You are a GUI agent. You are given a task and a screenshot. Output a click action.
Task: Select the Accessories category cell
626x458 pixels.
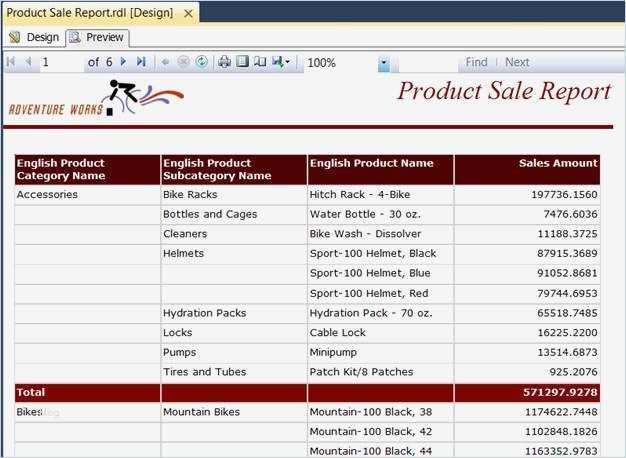87,195
